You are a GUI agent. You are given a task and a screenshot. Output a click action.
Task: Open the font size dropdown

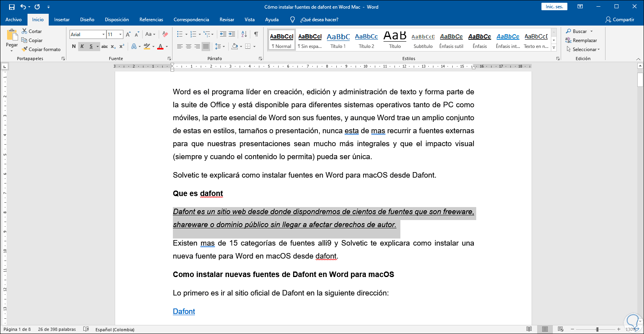coord(120,35)
